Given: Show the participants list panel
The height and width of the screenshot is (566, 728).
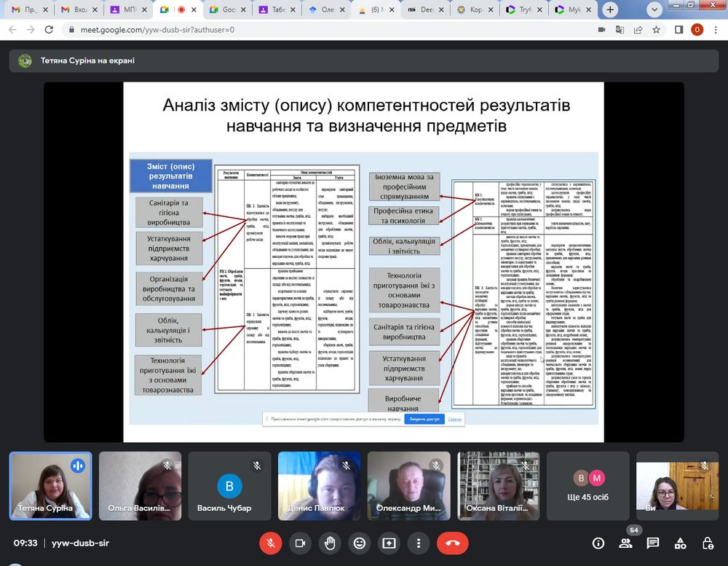Looking at the screenshot, I should [625, 543].
